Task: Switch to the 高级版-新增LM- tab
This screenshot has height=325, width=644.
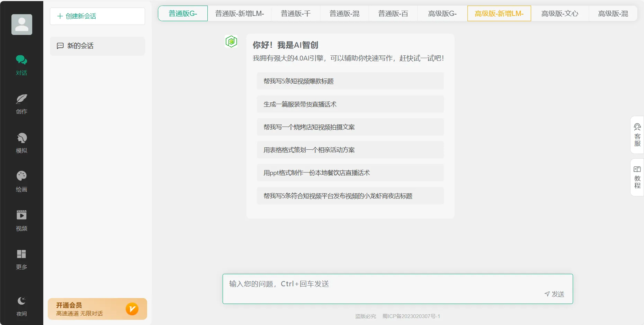Action: [499, 13]
